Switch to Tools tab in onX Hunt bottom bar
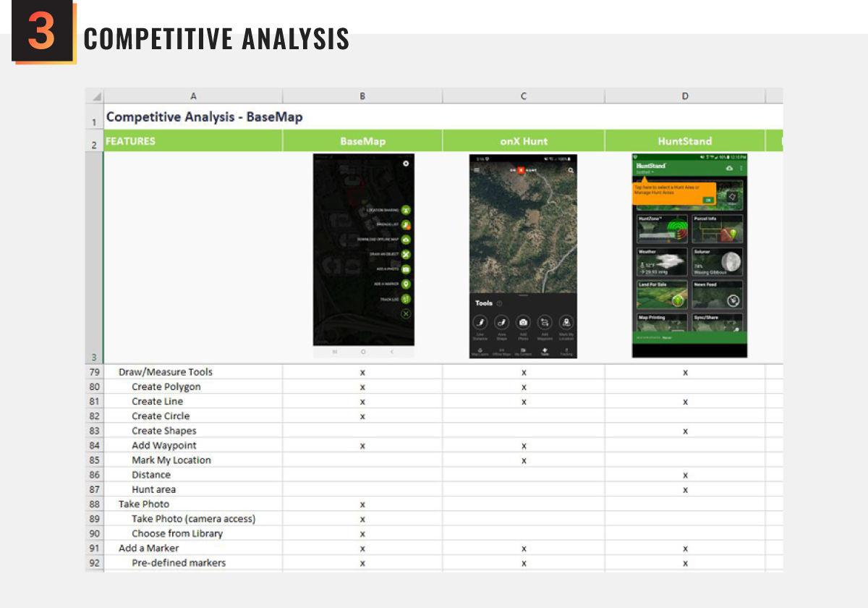 click(545, 352)
